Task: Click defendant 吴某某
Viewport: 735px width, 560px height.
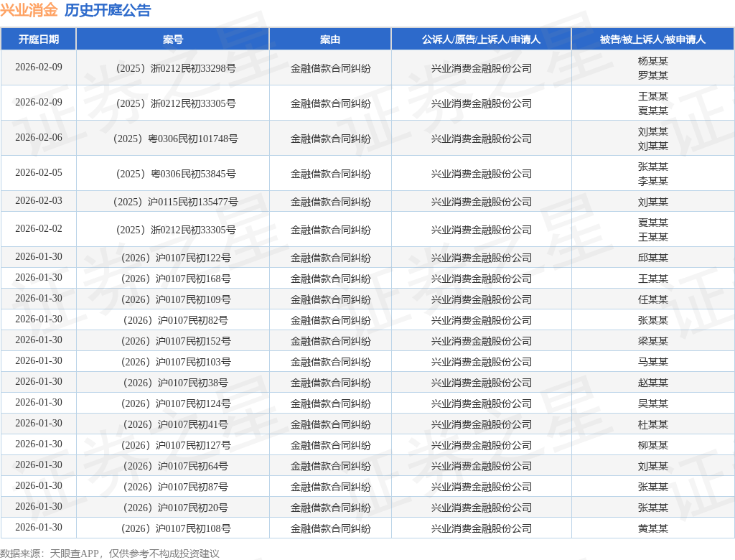Action: click(653, 403)
